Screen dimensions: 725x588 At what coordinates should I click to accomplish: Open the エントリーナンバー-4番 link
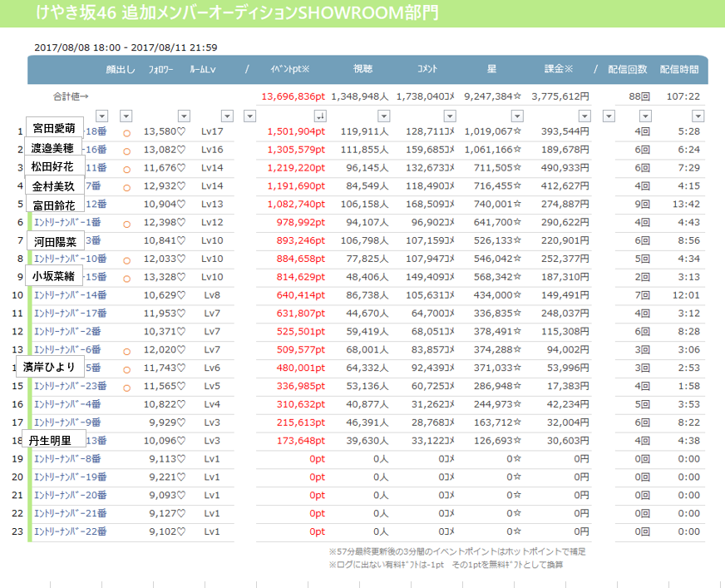click(x=67, y=404)
